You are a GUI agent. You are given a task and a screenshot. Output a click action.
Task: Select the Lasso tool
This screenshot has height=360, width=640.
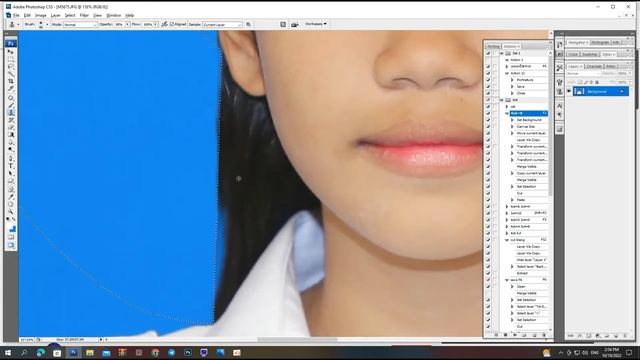pyautogui.click(x=11, y=66)
